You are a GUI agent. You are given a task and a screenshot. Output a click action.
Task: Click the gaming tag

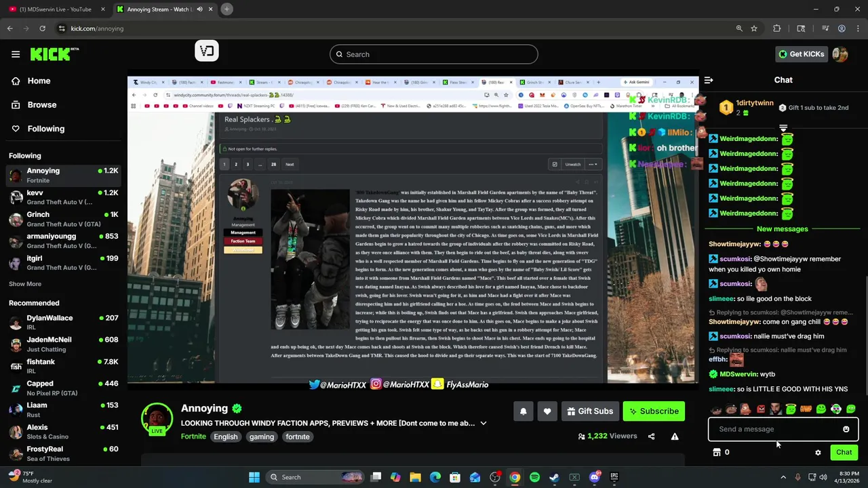coord(261,436)
